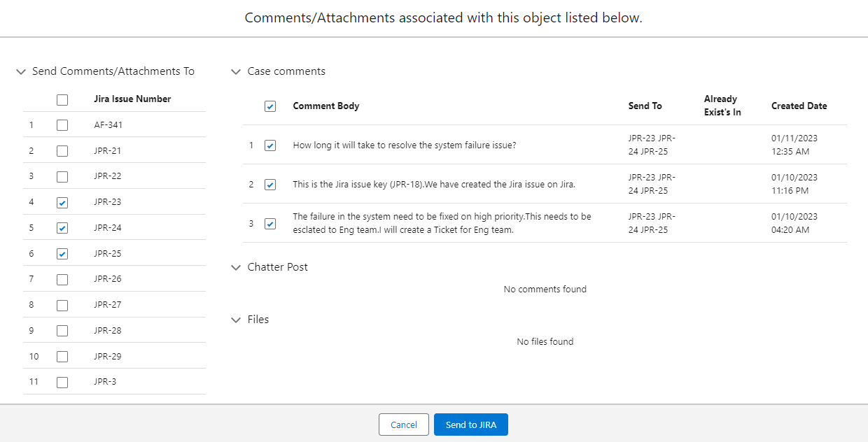The width and height of the screenshot is (868, 442).
Task: Click the JPR-25 issue number text
Action: coord(108,254)
